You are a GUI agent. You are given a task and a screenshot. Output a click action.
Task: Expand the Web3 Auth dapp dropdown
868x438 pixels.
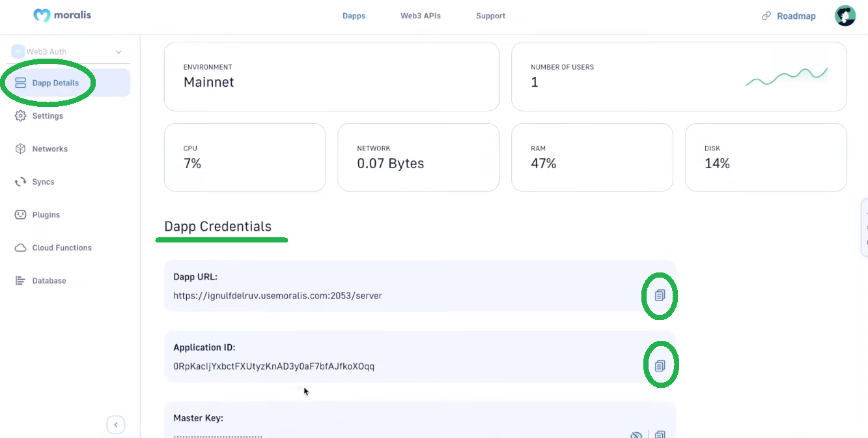119,52
